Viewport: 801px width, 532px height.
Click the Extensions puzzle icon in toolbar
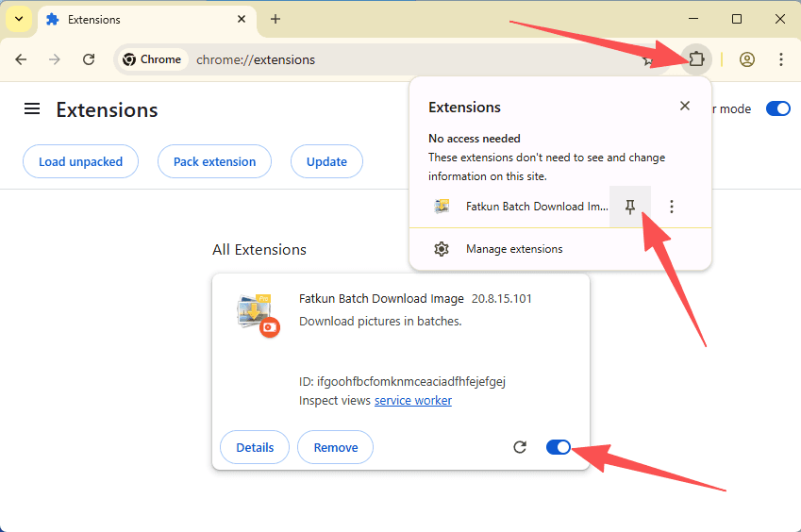click(x=695, y=59)
